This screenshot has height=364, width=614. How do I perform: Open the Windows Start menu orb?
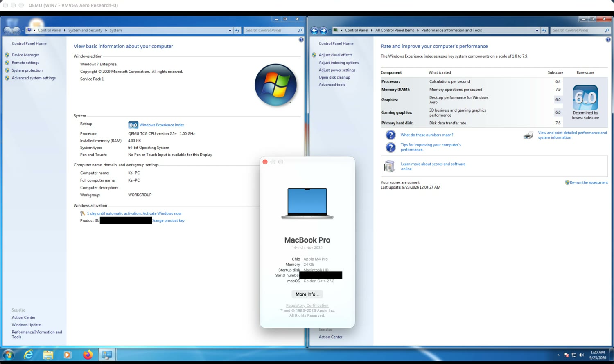point(8,355)
